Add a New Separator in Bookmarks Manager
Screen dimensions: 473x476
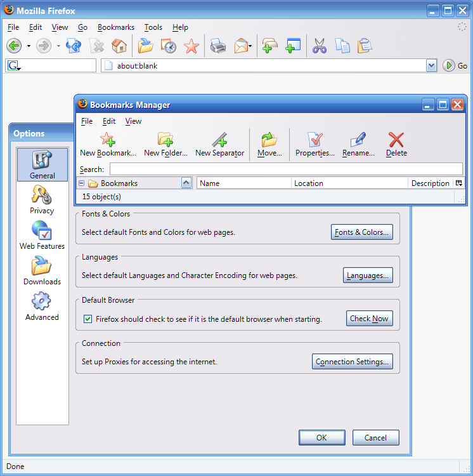219,145
